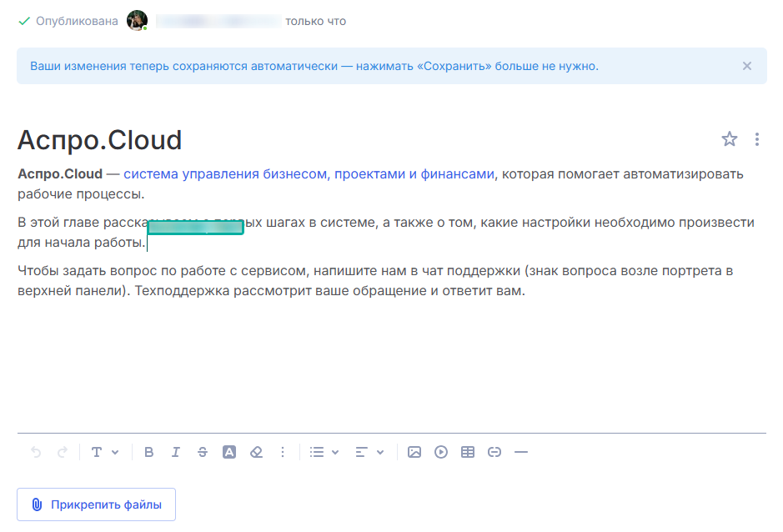Insert an image from the toolbar
The height and width of the screenshot is (532, 783).
coord(414,452)
